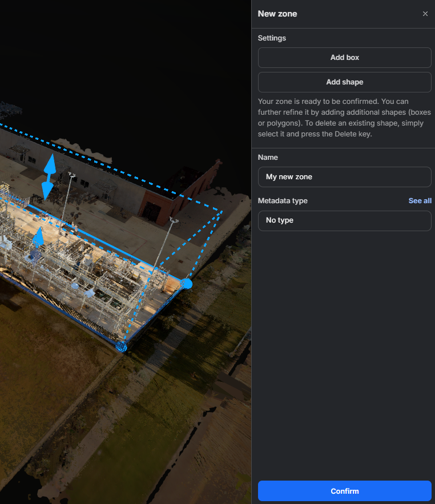
Task: Grab the double-arrow zone height handle
Action: (x=49, y=177)
